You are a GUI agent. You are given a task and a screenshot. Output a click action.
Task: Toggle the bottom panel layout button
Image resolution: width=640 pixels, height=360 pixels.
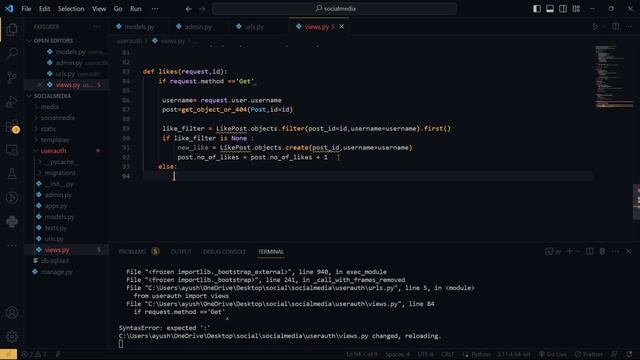[550, 9]
